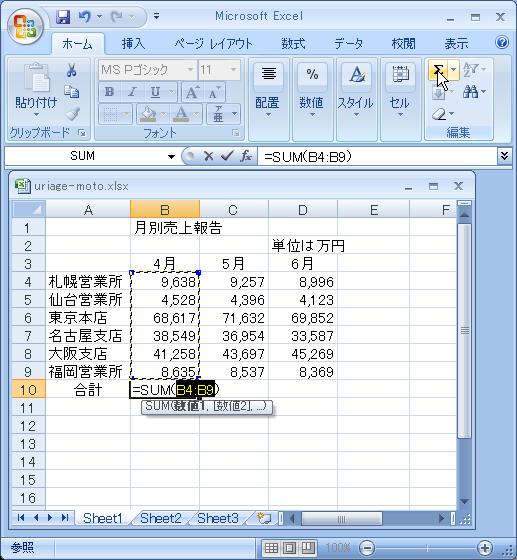Confirm formula with checkmark icon

[227, 156]
